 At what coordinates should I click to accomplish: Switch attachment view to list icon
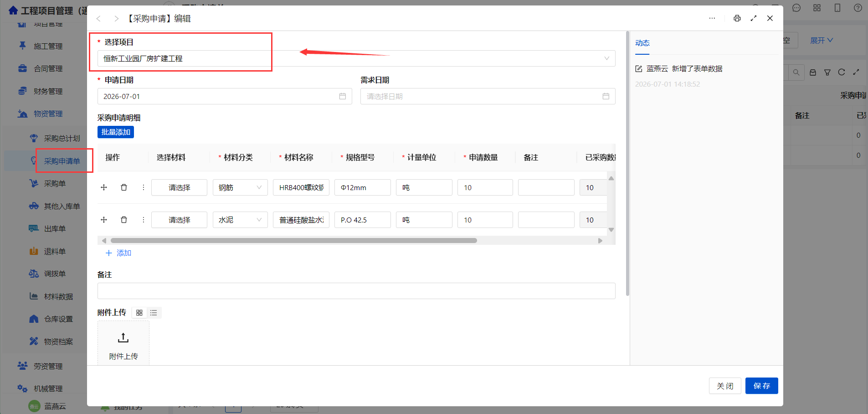(154, 313)
